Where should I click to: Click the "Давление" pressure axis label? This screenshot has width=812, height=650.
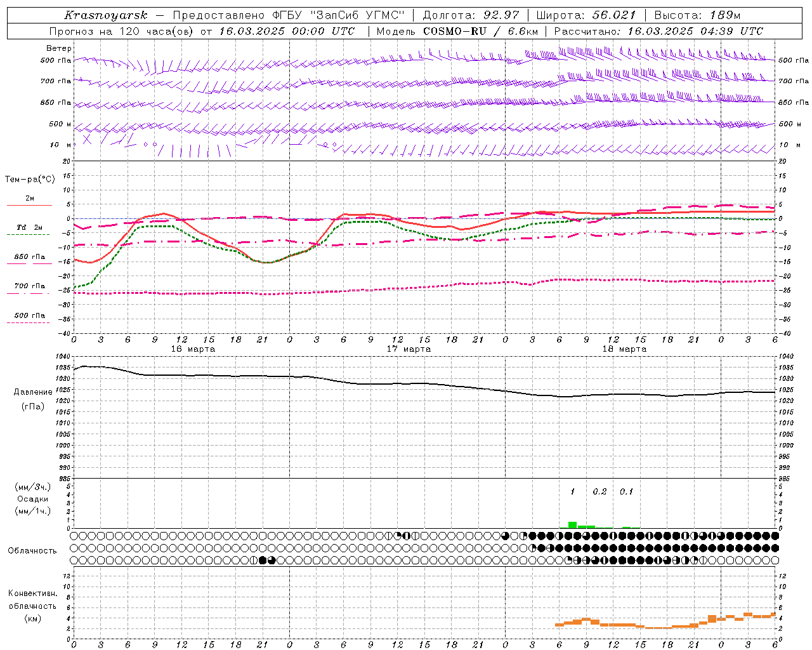(33, 392)
